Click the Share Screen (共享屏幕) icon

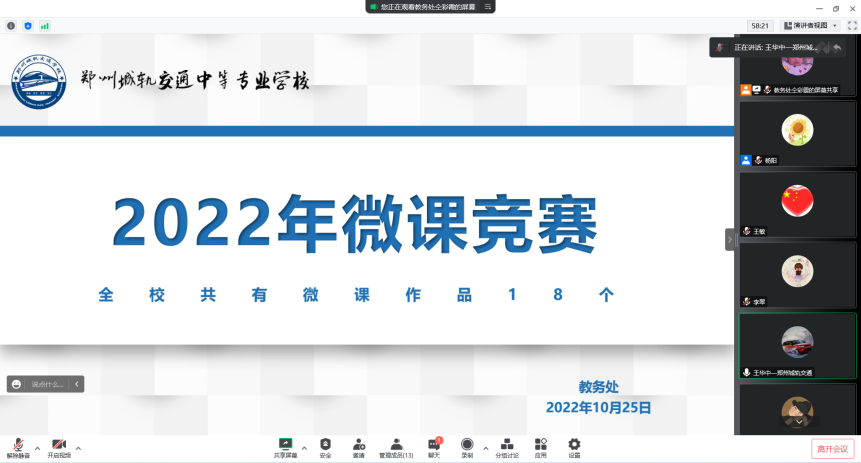285,446
